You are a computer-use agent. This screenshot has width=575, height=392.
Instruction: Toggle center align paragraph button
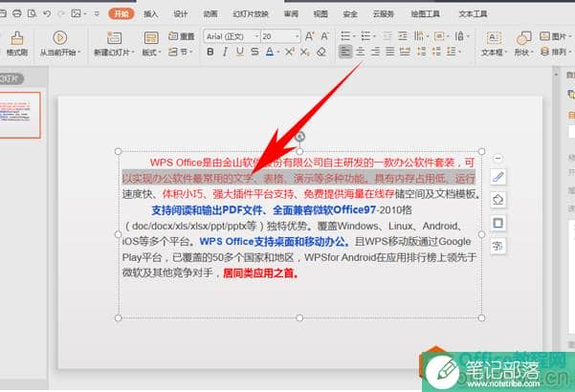tap(361, 52)
